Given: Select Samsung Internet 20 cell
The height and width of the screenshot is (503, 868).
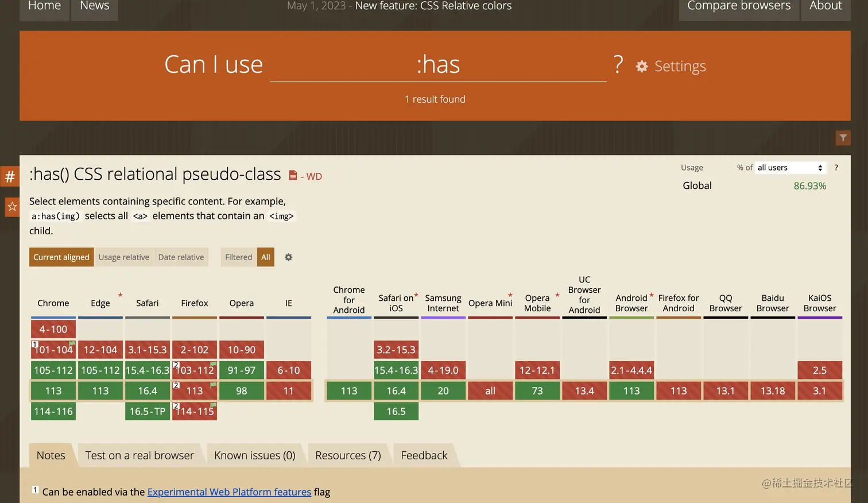Looking at the screenshot, I should (x=443, y=391).
